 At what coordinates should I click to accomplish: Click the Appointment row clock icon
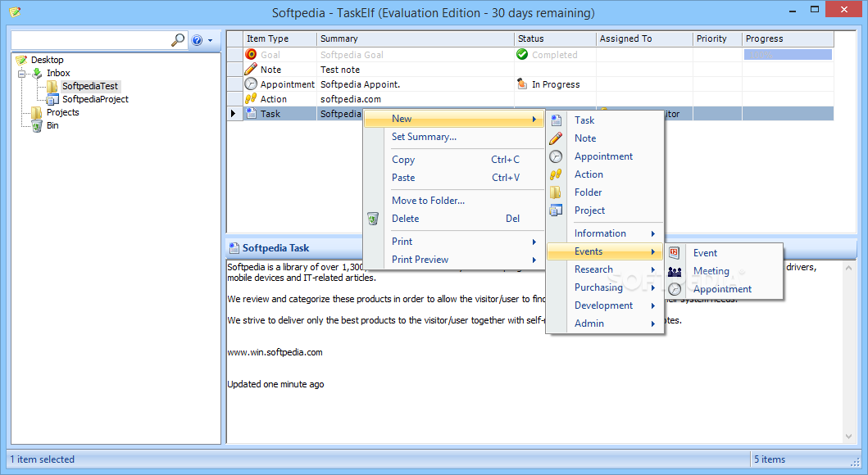251,84
